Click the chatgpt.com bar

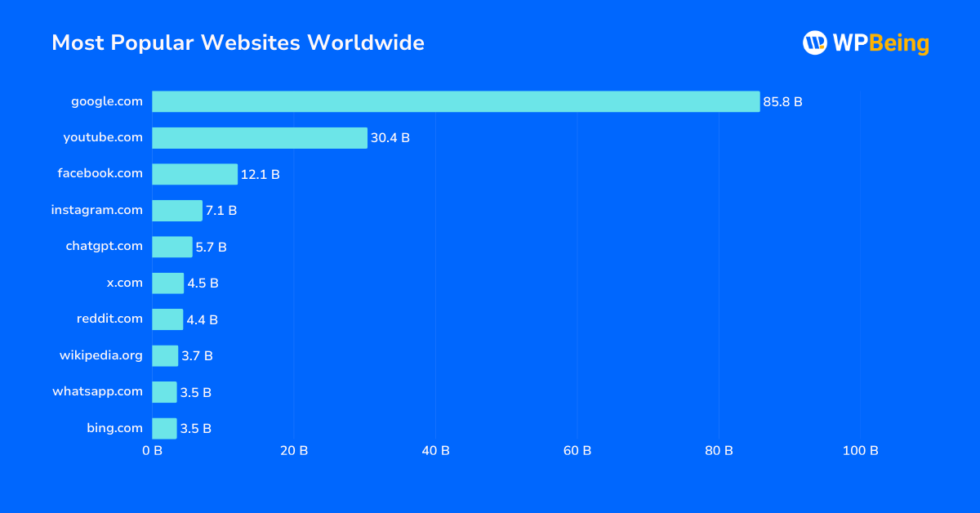(171, 246)
